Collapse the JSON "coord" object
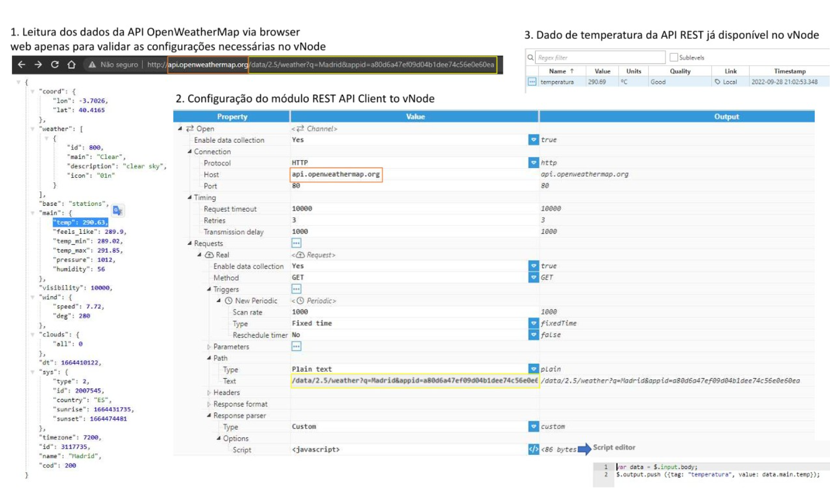 click(x=33, y=91)
